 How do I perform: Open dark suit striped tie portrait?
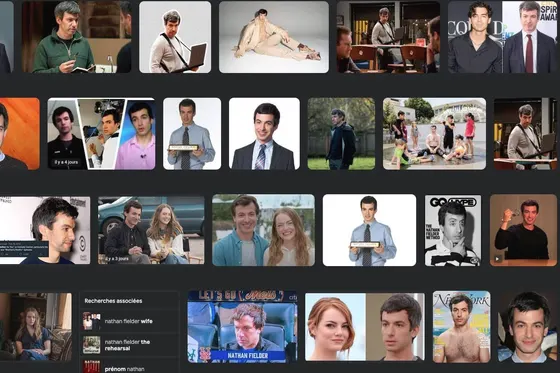(264, 134)
